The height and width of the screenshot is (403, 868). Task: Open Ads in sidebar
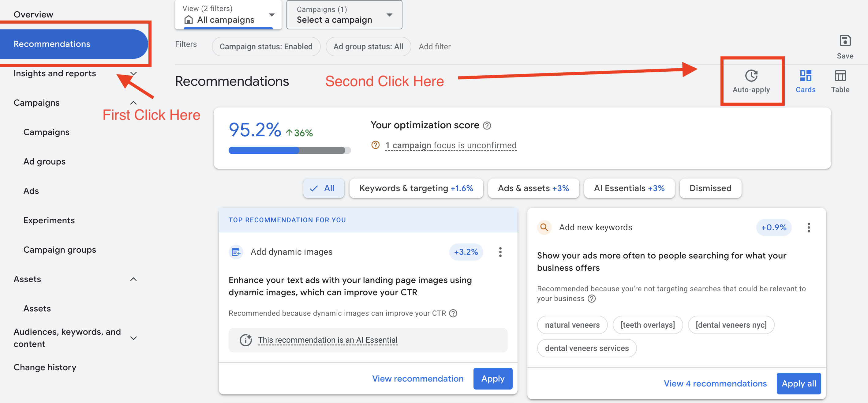point(31,191)
